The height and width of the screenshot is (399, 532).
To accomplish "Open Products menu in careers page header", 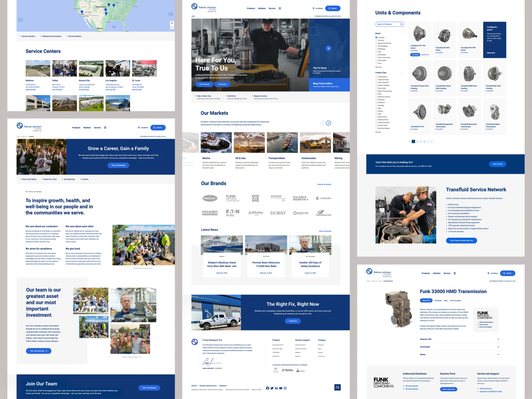I will [76, 128].
